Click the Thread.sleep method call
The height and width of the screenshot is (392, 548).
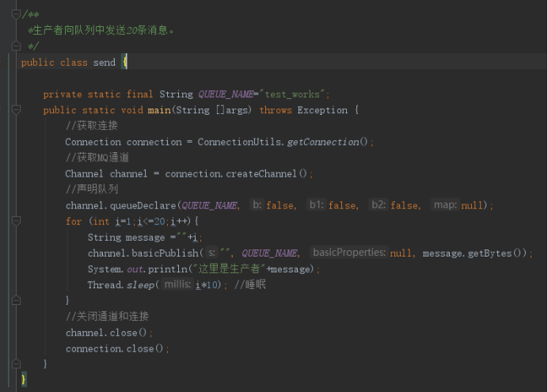pos(121,285)
